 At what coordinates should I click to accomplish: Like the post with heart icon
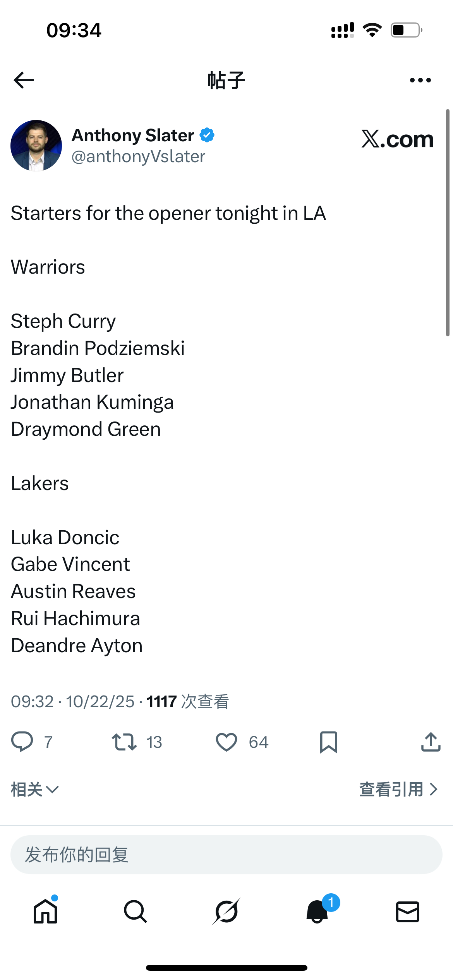(x=226, y=742)
